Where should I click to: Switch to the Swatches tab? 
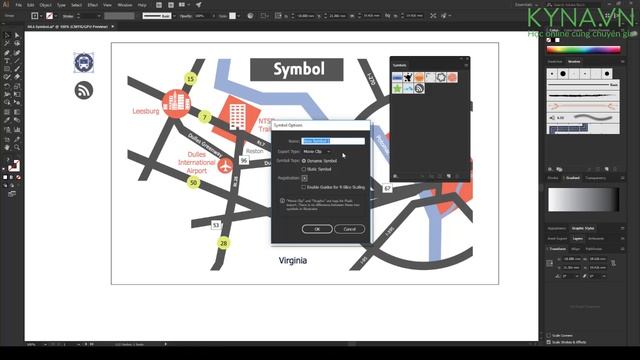tap(555, 62)
